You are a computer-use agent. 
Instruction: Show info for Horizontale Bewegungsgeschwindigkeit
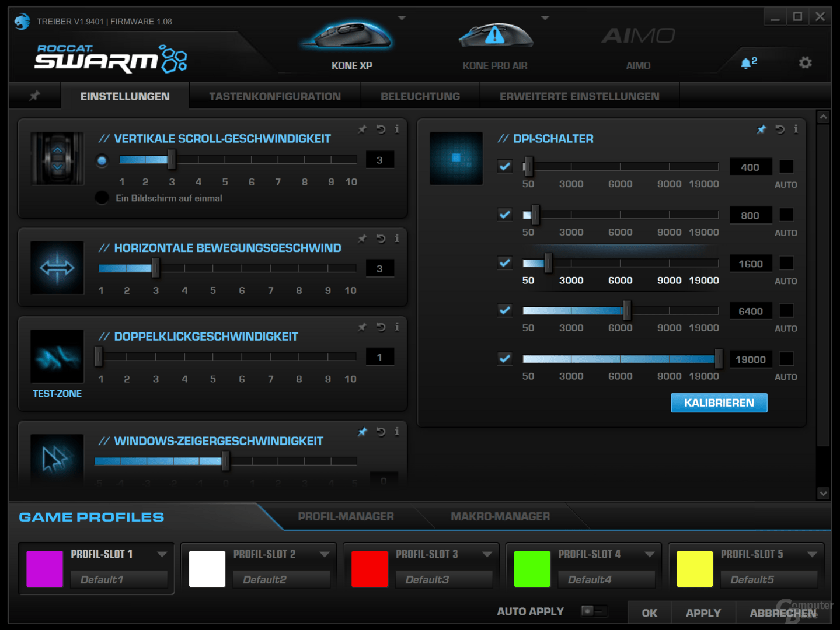click(x=397, y=239)
